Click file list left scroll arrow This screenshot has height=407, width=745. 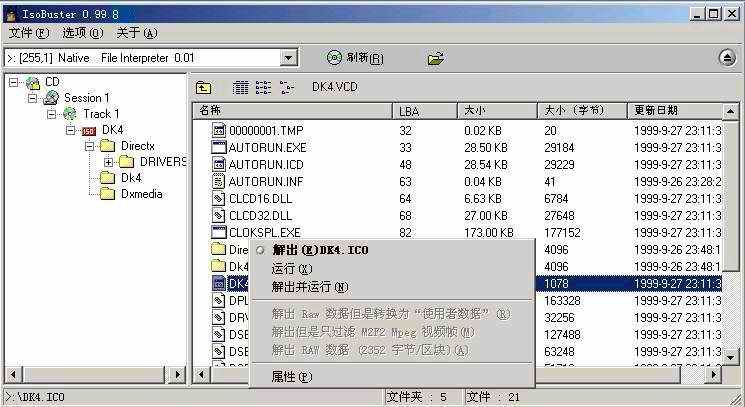pos(201,375)
